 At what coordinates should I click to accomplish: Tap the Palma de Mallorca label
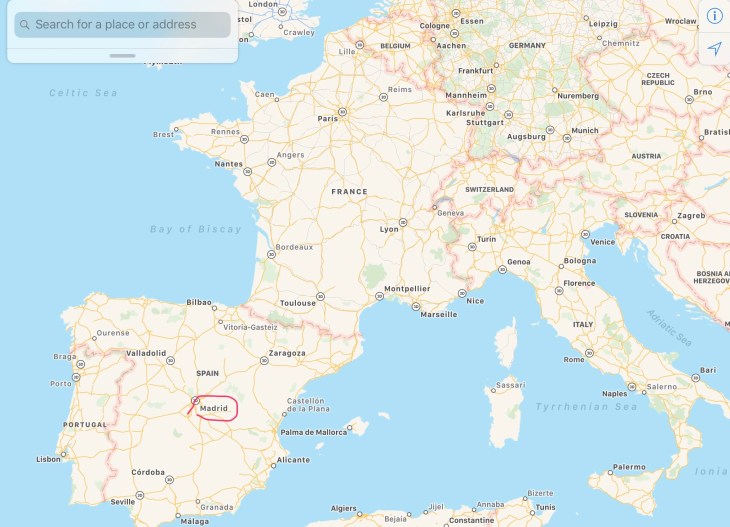click(x=313, y=432)
